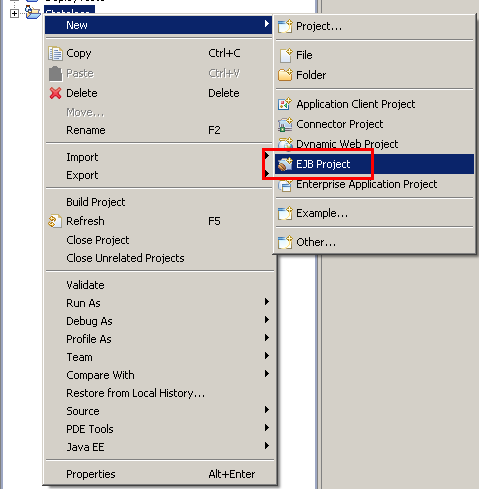Image resolution: width=479 pixels, height=489 pixels.
Task: Click the Application Client Project icon
Action: coord(285,104)
